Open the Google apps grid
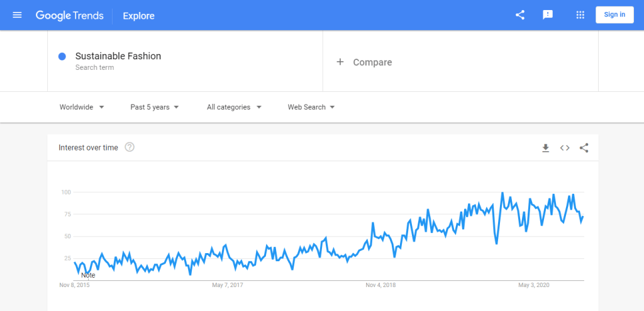Image resolution: width=644 pixels, height=311 pixels. coord(580,15)
